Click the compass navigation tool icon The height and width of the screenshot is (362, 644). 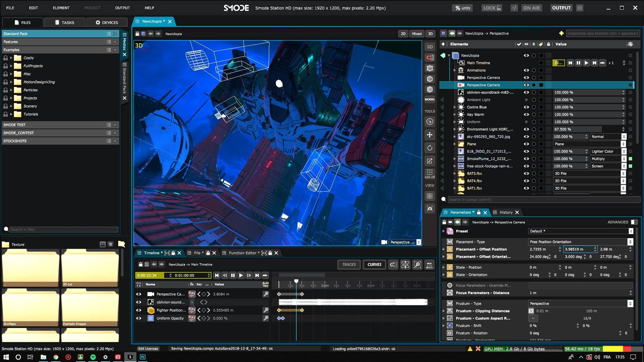point(430,122)
